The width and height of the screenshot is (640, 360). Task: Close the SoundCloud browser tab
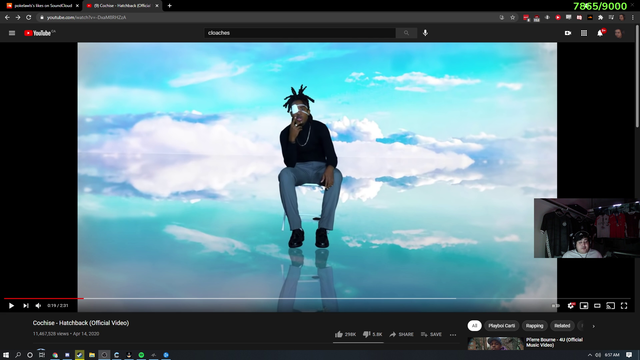click(77, 6)
